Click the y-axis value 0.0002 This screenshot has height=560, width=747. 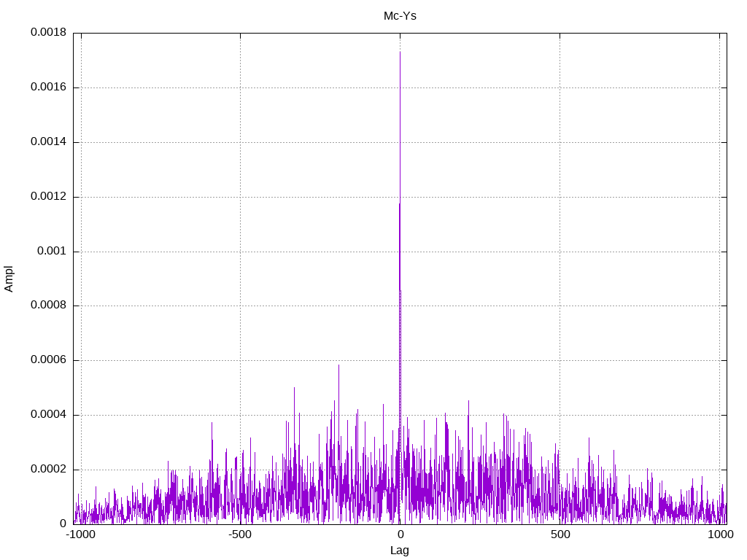[49, 469]
